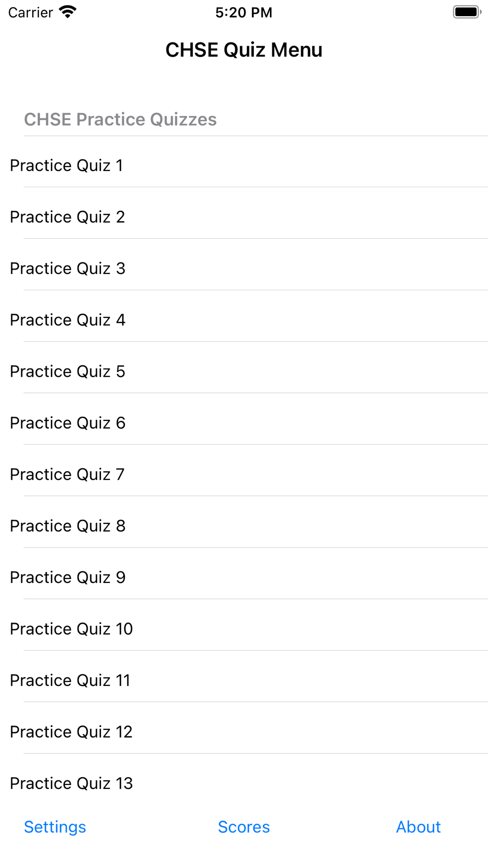Click the CHSE Quiz Menu title
This screenshot has height=868, width=488.
click(244, 50)
